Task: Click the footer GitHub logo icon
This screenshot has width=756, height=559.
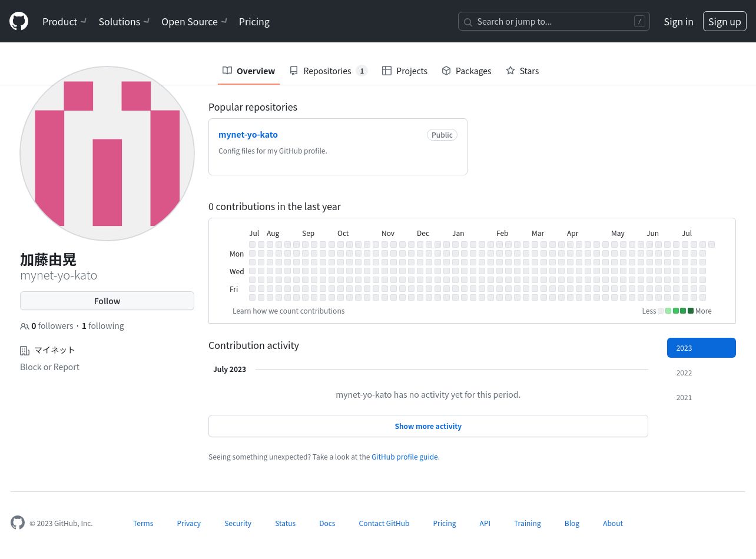Action: click(18, 523)
